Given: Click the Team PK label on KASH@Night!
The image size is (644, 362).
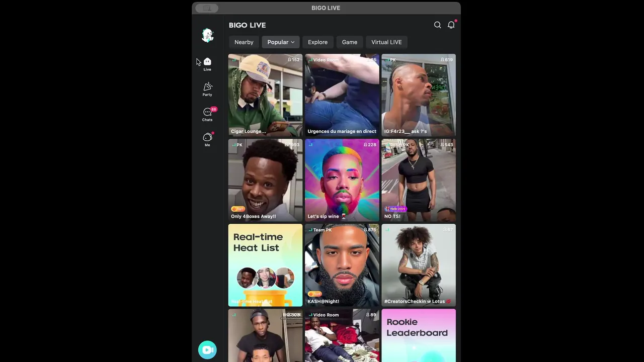Looking at the screenshot, I should [x=323, y=230].
